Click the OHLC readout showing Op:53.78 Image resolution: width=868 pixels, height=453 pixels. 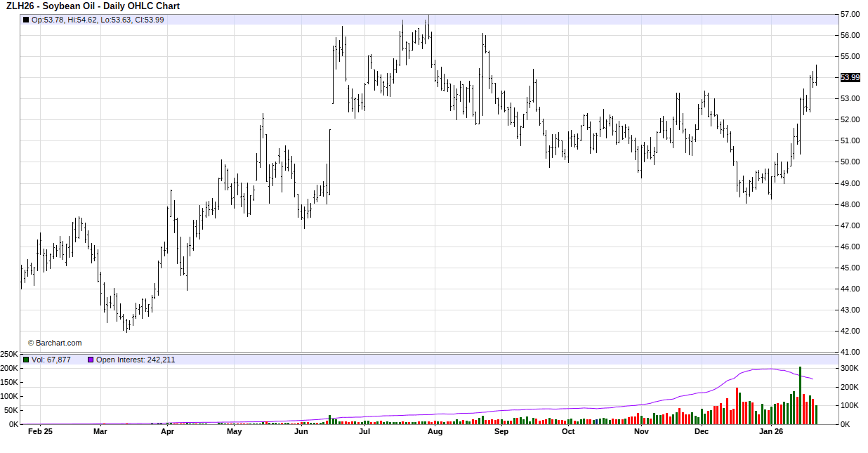pos(98,20)
